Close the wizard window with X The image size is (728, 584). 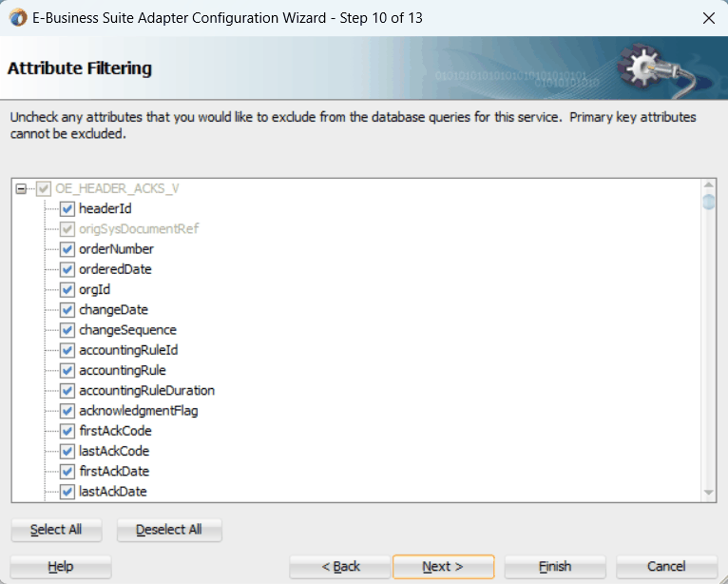(708, 18)
